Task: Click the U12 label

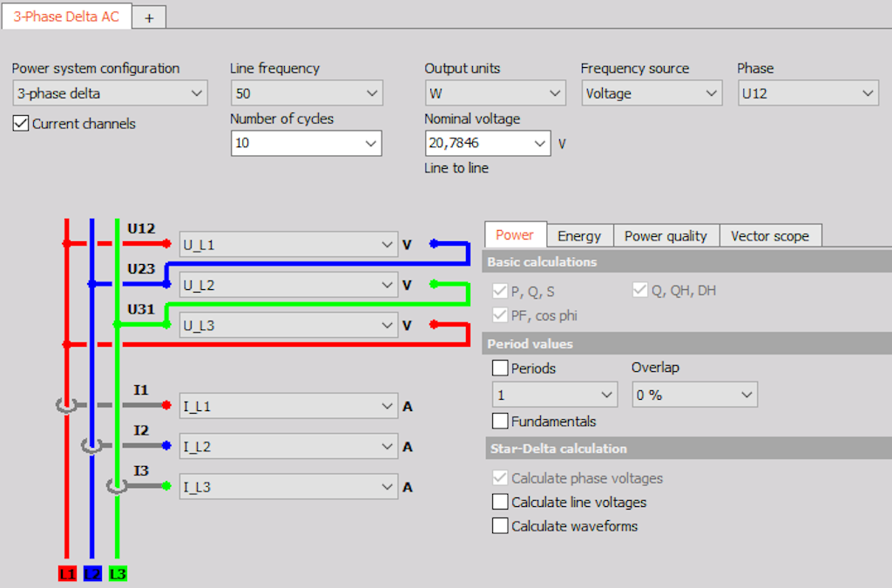Action: click(141, 228)
